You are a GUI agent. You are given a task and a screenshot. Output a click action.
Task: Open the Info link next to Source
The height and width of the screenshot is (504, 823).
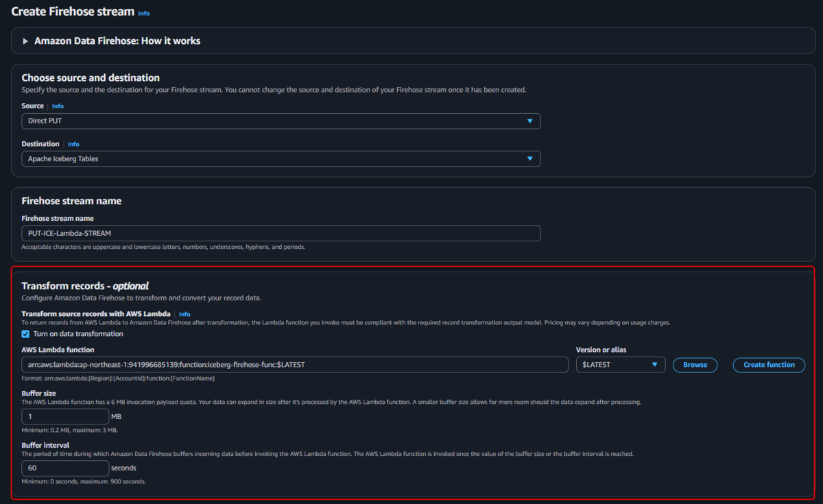(58, 106)
